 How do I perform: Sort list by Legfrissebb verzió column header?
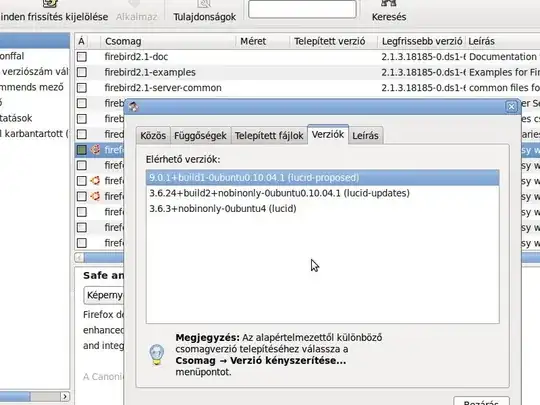(422, 41)
